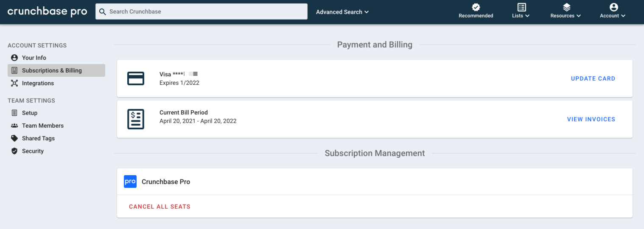
Task: Click the 'Subscription Management' heading
Action: (x=375, y=153)
